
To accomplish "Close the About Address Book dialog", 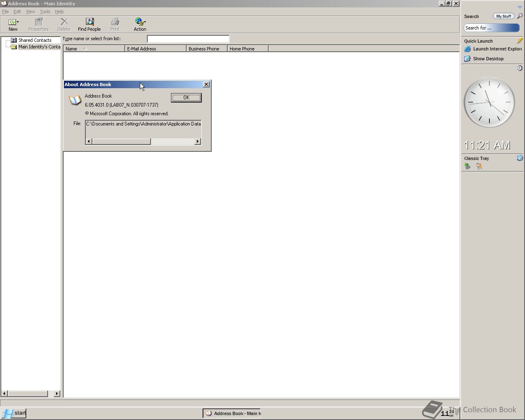I will tap(206, 84).
